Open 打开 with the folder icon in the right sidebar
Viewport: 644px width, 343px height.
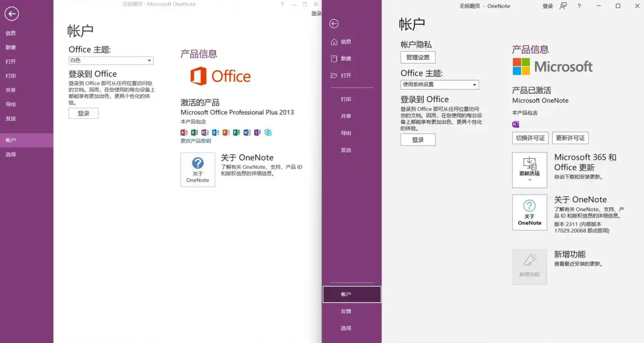click(352, 76)
